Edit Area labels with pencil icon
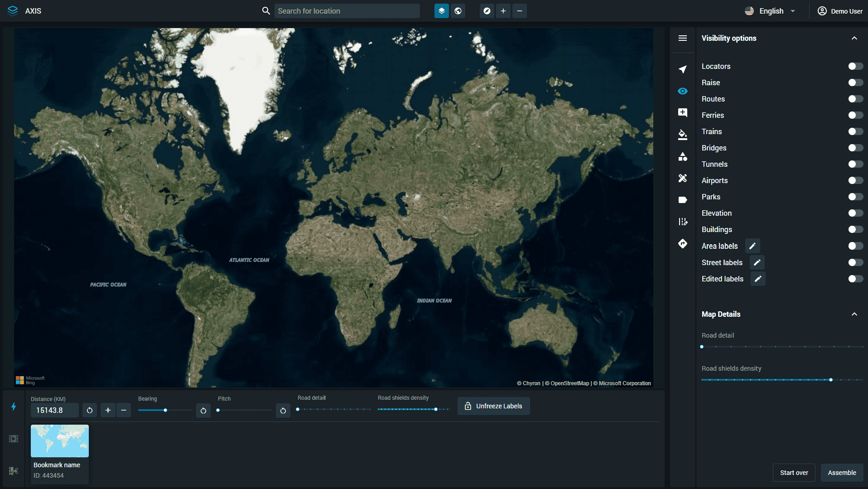 pos(752,246)
